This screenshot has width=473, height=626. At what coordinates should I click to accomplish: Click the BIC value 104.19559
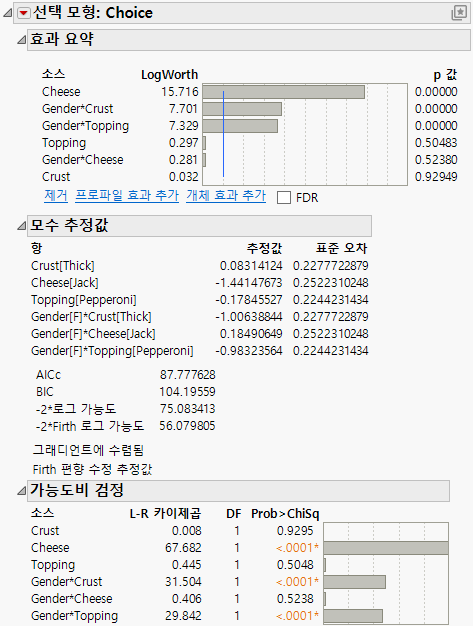click(187, 392)
